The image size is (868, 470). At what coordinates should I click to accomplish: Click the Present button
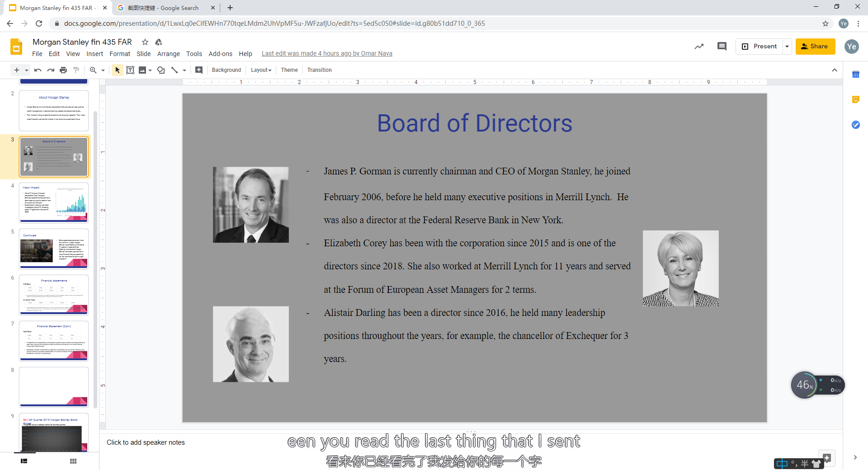click(759, 47)
